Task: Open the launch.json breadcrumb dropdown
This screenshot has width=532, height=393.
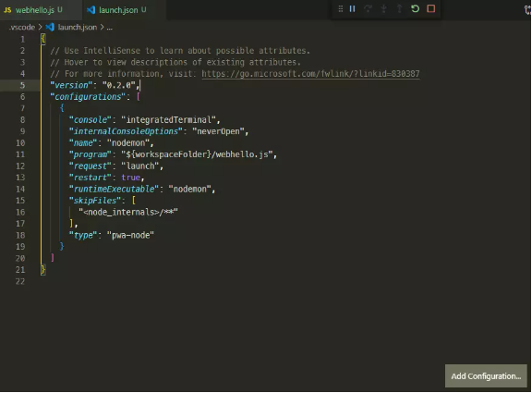Action: coord(77,27)
